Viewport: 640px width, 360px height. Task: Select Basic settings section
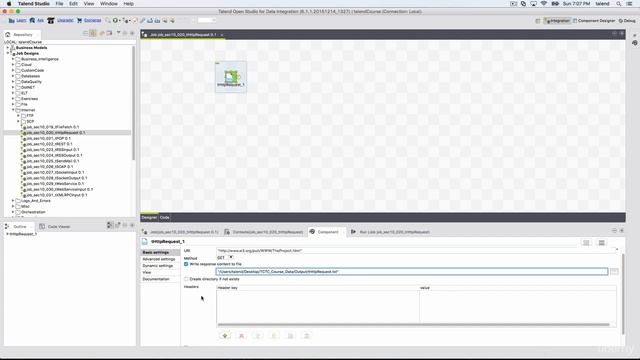[x=156, y=253]
